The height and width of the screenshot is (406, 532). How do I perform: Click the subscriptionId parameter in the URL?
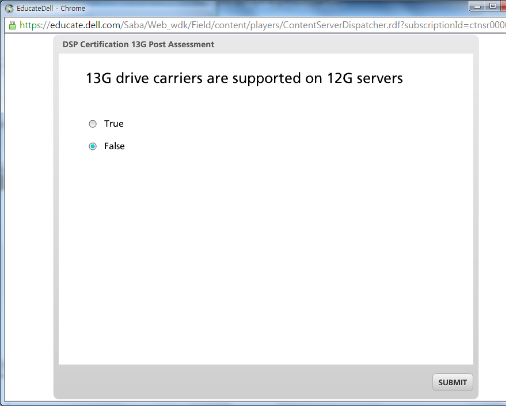[x=455, y=25]
